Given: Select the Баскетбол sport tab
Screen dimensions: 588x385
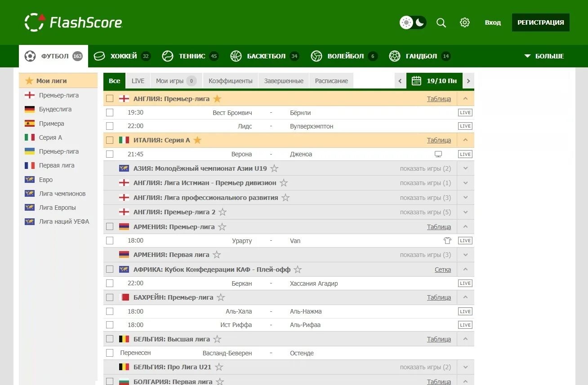Looking at the screenshot, I should [x=265, y=56].
